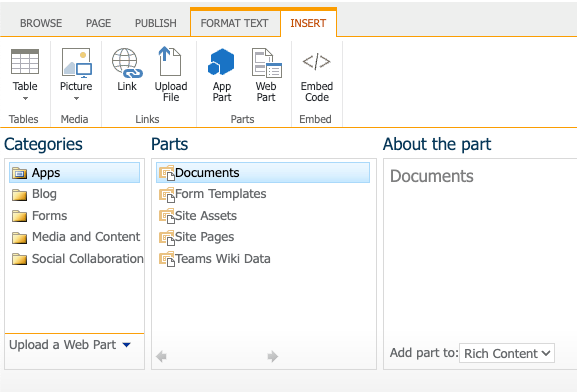Expand the Picture dropdown arrow
The image size is (577, 392).
pyautogui.click(x=76, y=99)
